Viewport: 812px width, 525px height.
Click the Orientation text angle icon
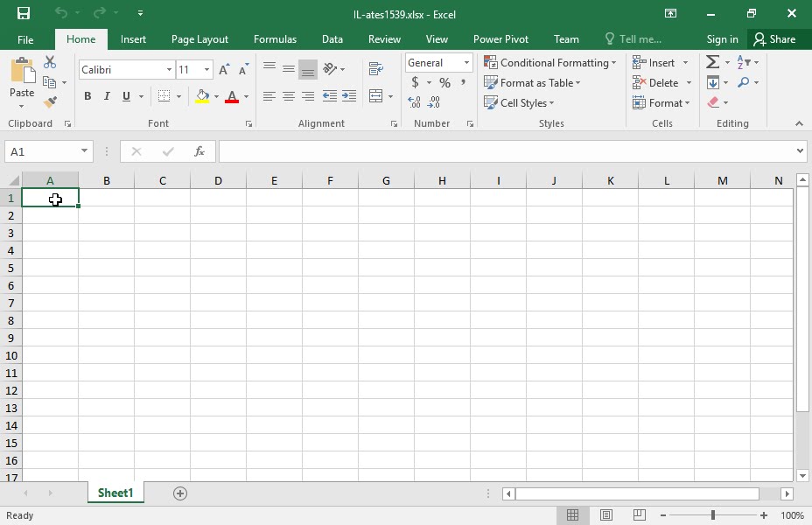pos(330,68)
